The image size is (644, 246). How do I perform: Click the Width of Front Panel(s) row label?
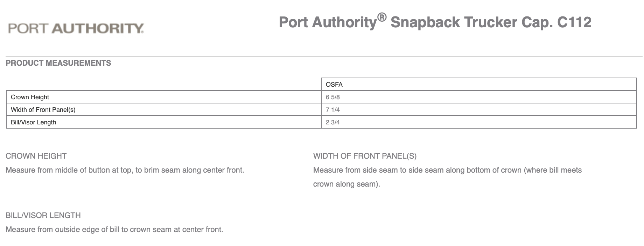click(x=43, y=110)
